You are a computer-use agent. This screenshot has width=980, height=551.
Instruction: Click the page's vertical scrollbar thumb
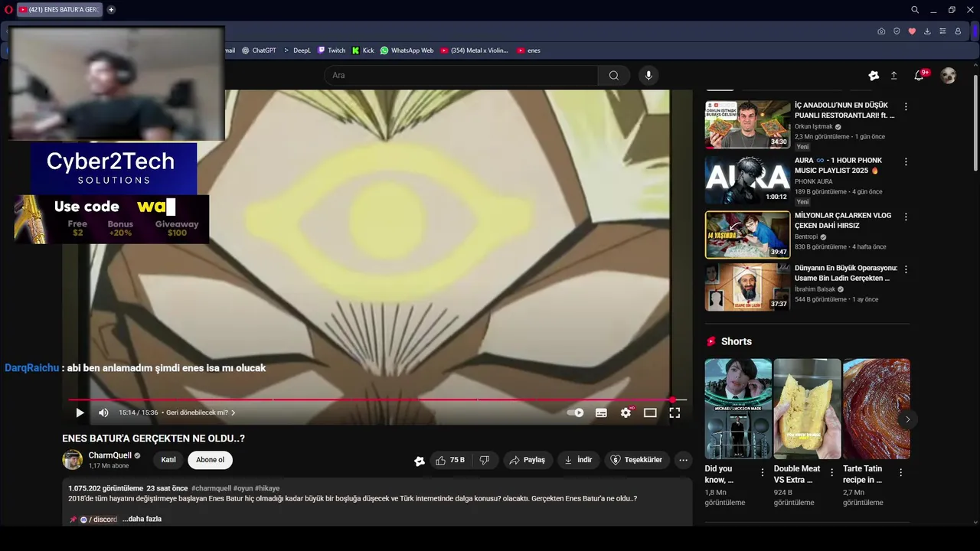coord(975,122)
